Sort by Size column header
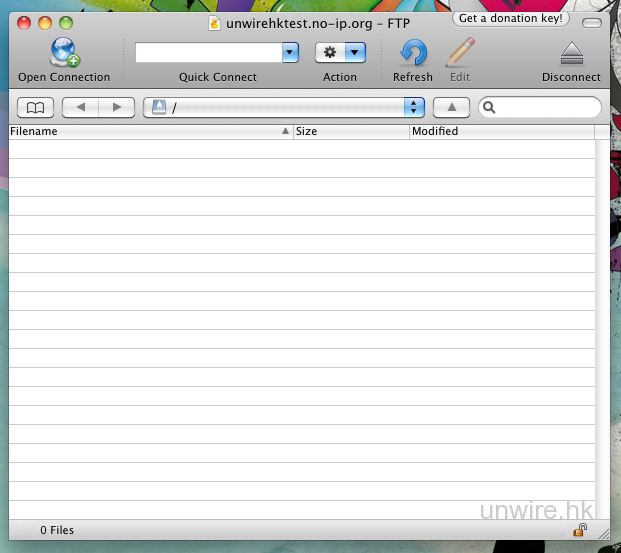 point(350,131)
